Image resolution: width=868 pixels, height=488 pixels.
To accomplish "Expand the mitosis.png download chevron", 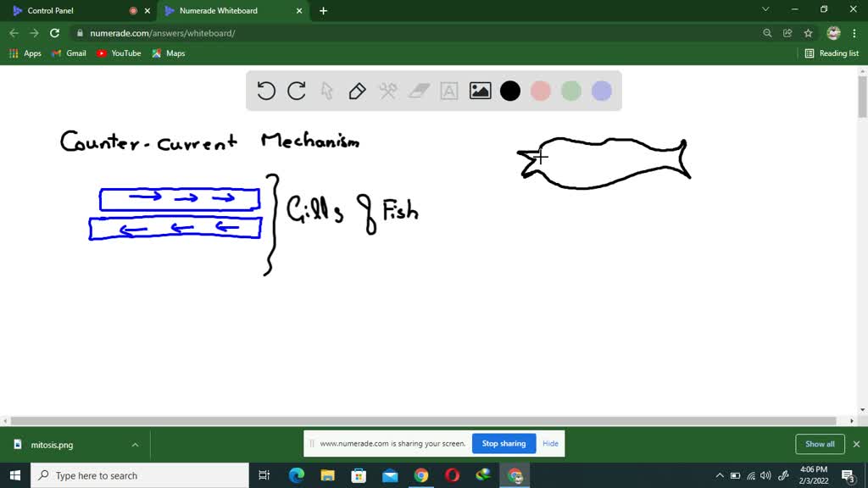I will [x=134, y=443].
